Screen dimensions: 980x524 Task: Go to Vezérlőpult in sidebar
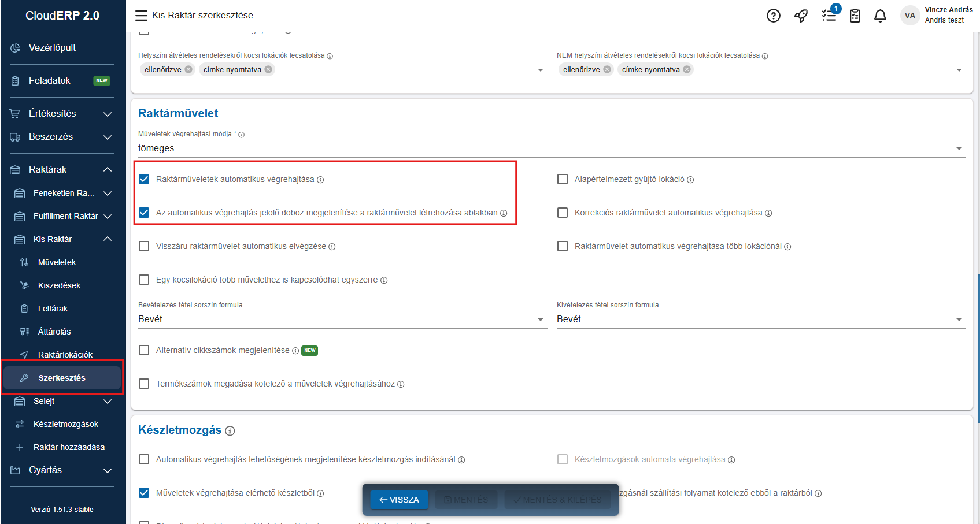52,48
